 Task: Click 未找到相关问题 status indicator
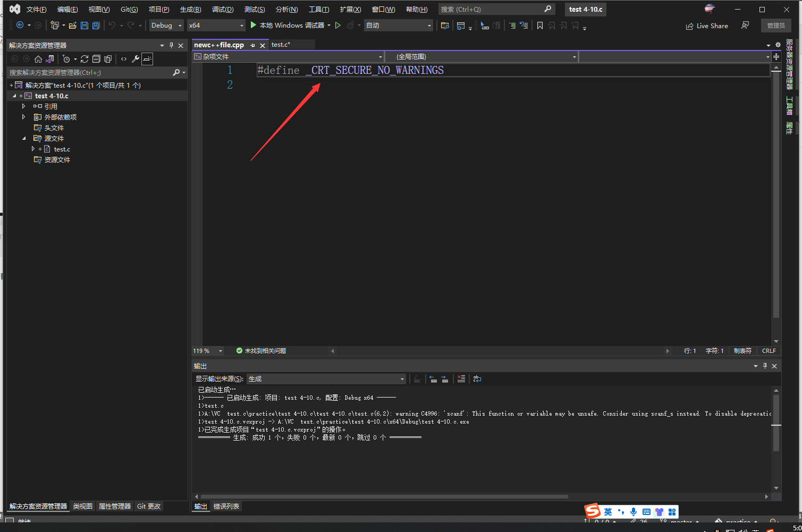261,351
